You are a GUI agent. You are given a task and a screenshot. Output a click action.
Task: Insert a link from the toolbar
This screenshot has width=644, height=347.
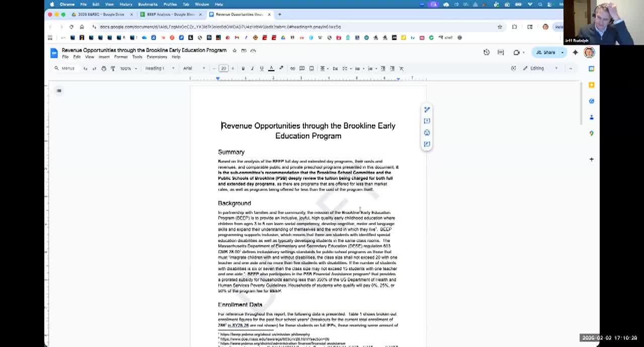(x=292, y=68)
